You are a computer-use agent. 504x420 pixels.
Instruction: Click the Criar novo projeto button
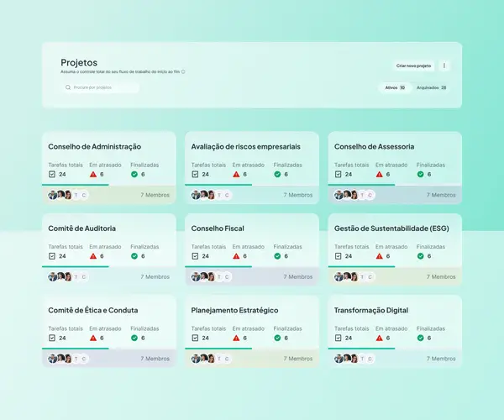tap(413, 66)
